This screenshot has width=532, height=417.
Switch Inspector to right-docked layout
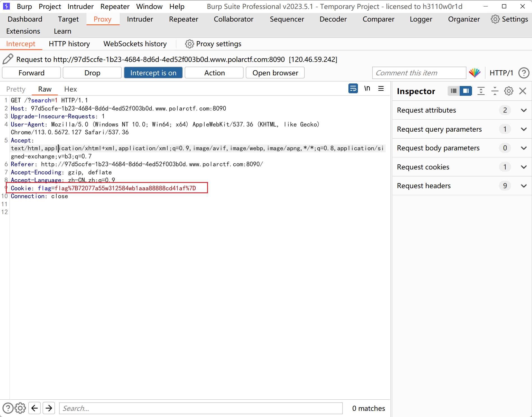click(x=466, y=91)
